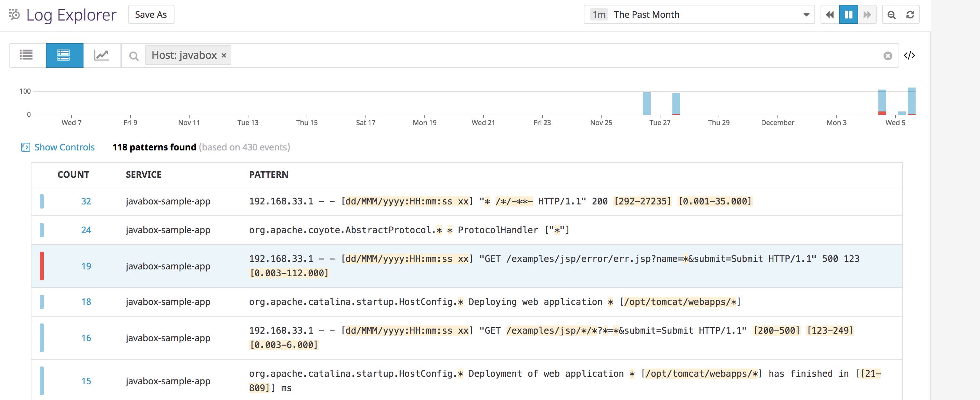
Task: Select the patterns view icon
Action: 64,55
